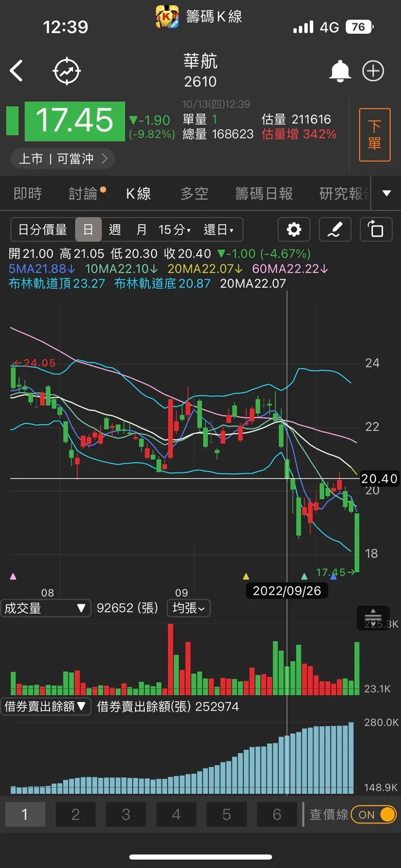This screenshot has width=401, height=868.
Task: Tap the 華航 stock name title
Action: [200, 62]
